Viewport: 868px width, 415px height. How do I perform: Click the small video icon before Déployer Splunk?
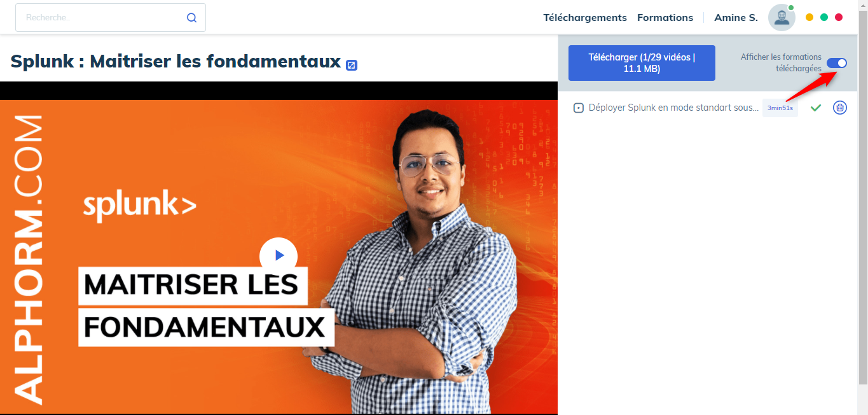(579, 108)
